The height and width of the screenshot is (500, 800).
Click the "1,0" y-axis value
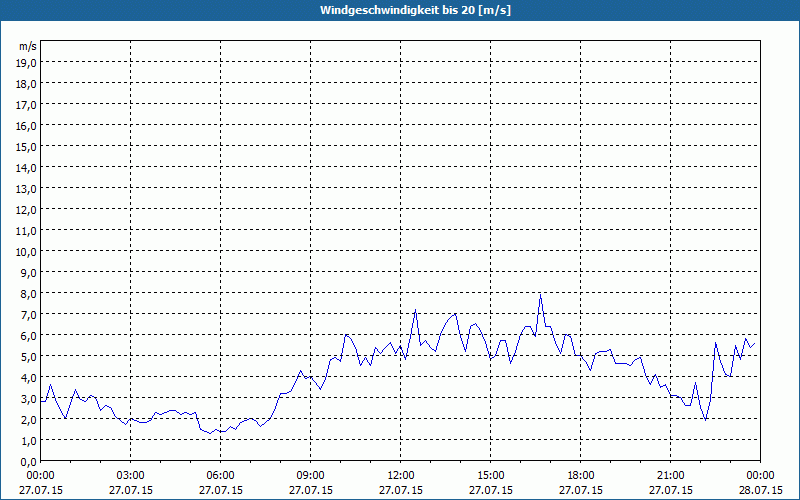pos(28,441)
